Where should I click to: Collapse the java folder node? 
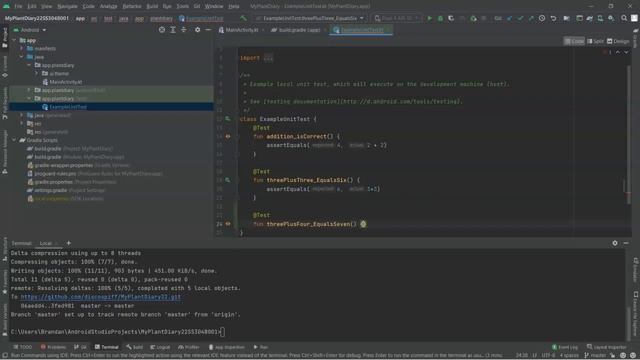(22, 57)
